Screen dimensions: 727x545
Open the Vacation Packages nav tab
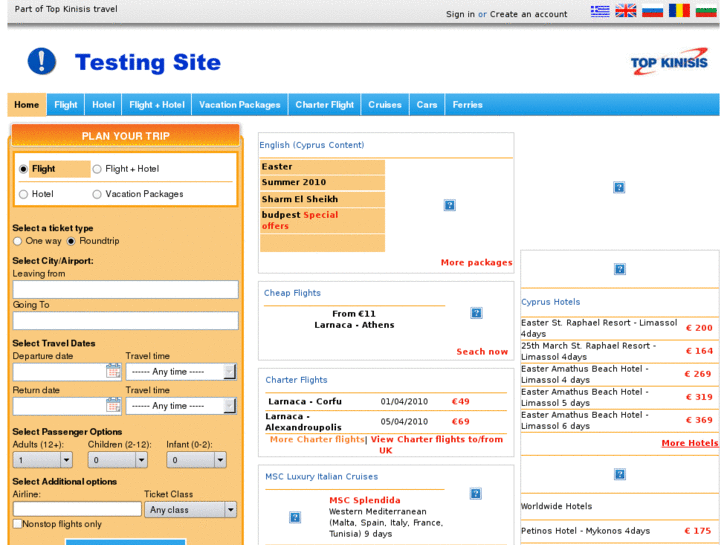(240, 104)
